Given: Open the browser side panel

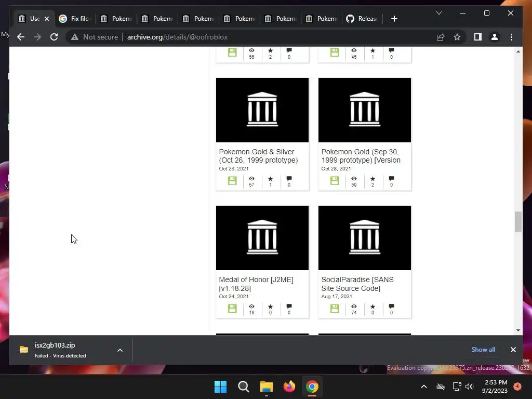Looking at the screenshot, I should 478,37.
